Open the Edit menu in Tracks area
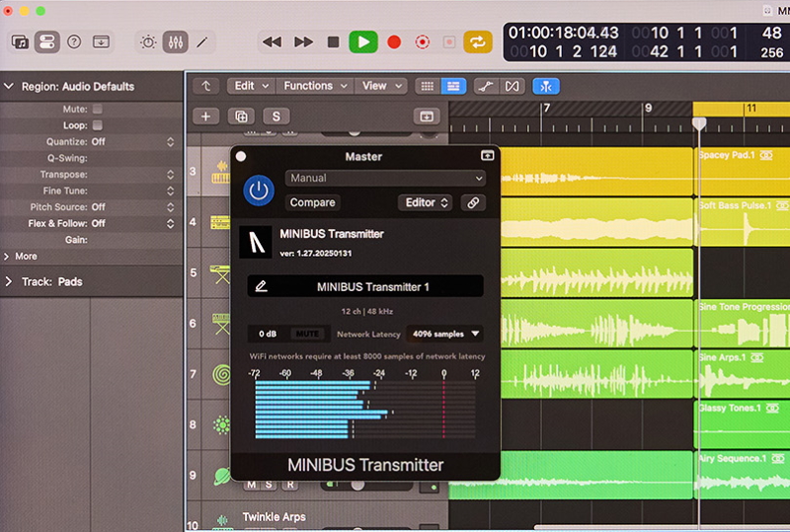The width and height of the screenshot is (790, 532). pos(252,86)
